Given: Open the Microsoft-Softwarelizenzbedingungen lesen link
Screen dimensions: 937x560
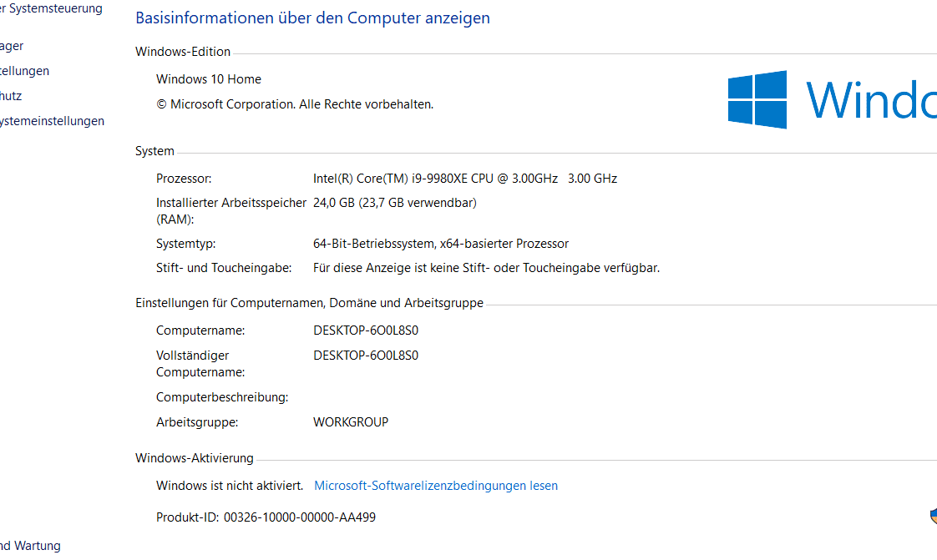Looking at the screenshot, I should point(436,486).
